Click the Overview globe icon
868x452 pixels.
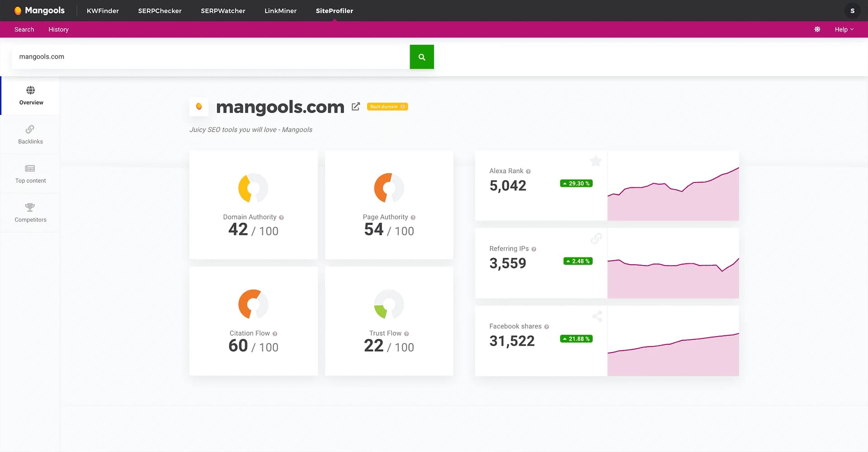pyautogui.click(x=30, y=90)
